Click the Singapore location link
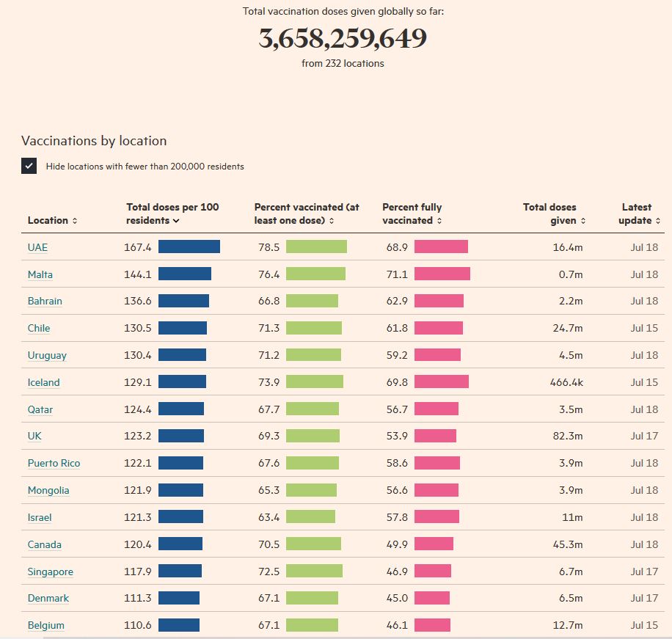672x639 pixels. pyautogui.click(x=50, y=572)
